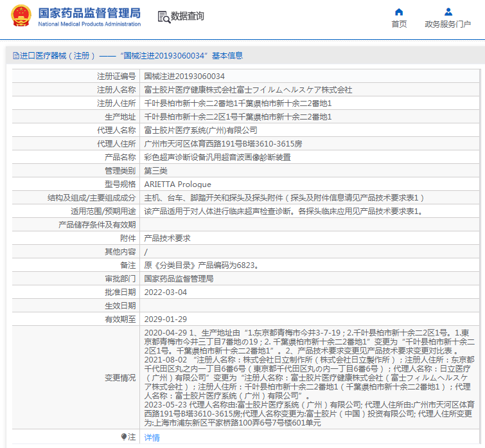Click the approval date 2022-03-04

click(166, 292)
